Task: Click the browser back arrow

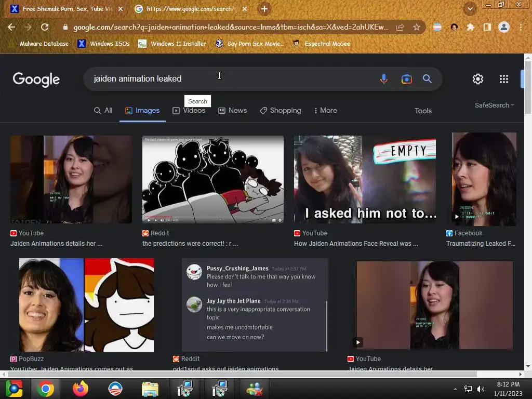Action: point(11,27)
